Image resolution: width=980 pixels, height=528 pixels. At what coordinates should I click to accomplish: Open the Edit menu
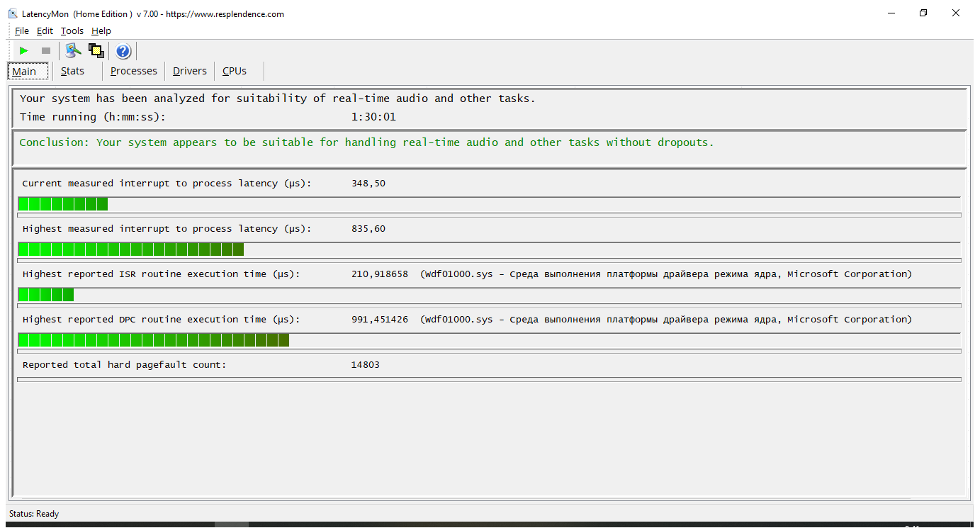45,31
